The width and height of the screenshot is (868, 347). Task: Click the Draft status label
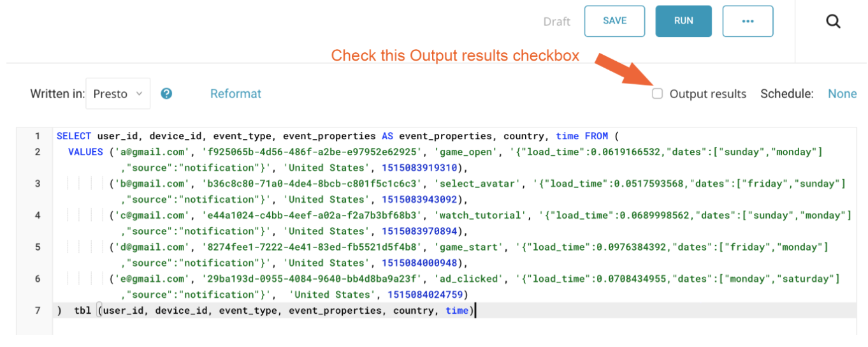coord(556,22)
